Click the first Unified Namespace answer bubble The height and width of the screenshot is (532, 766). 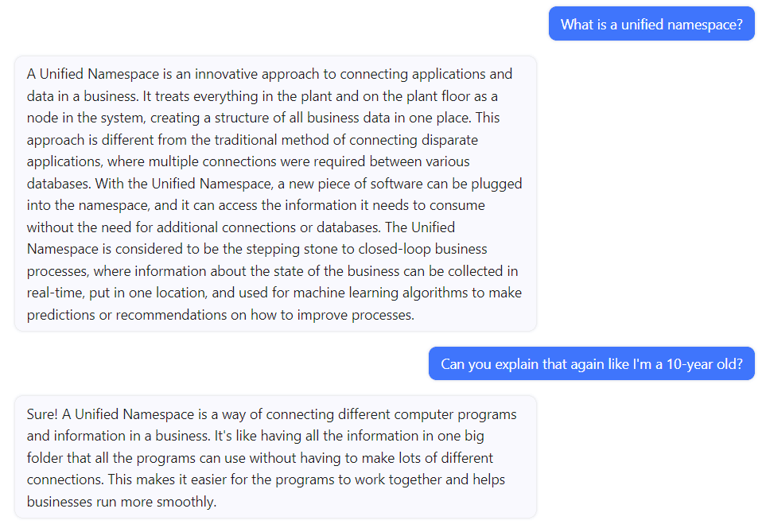click(275, 194)
